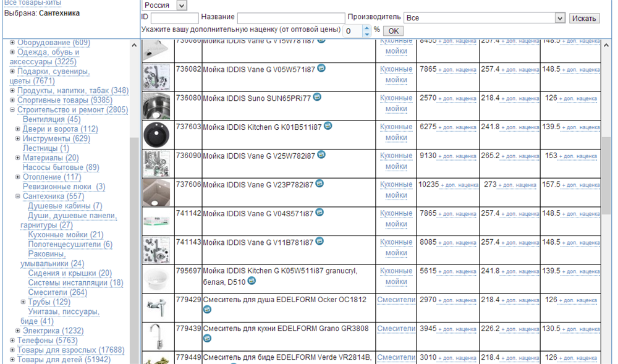
Task: Click price 3945 in Grano GR3808 row
Action: [428, 329]
